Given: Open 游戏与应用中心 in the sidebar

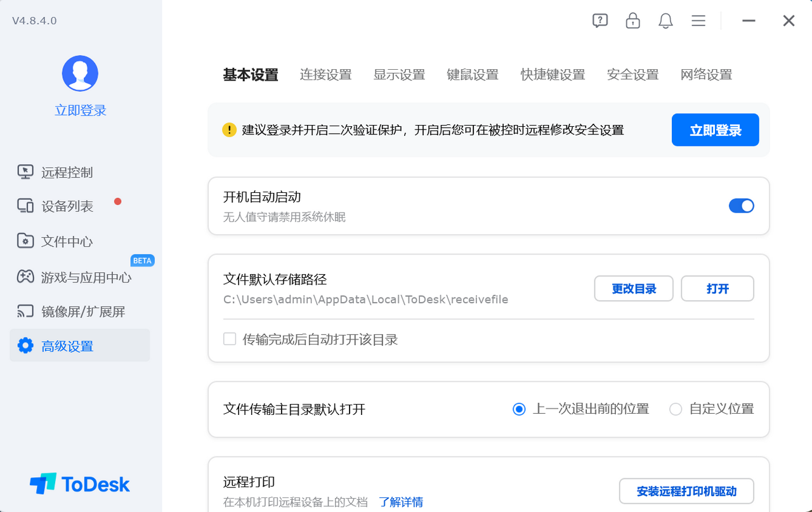Looking at the screenshot, I should pyautogui.click(x=86, y=277).
